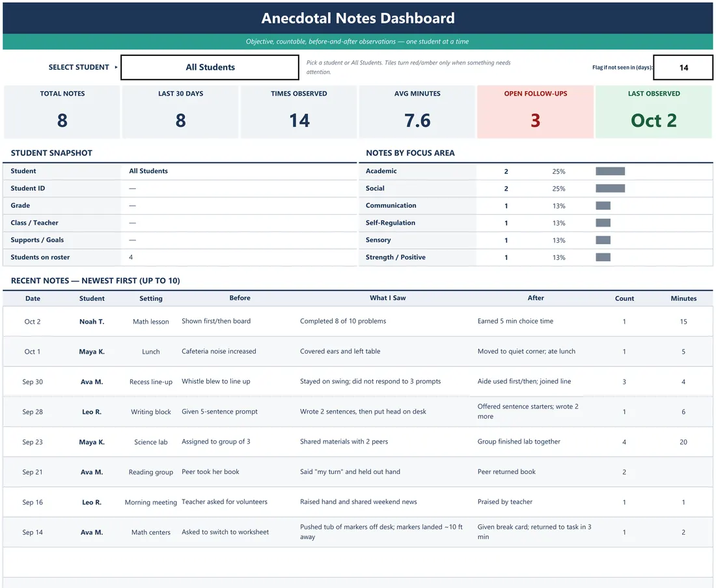This screenshot has height=588, width=716.
Task: Click the Strength / Positive focus area label
Action: click(x=396, y=257)
